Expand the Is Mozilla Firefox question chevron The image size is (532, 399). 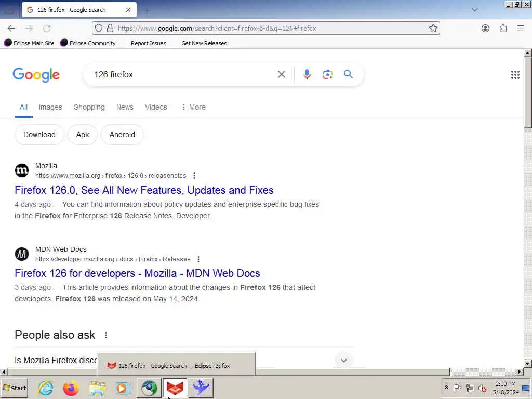click(x=344, y=361)
